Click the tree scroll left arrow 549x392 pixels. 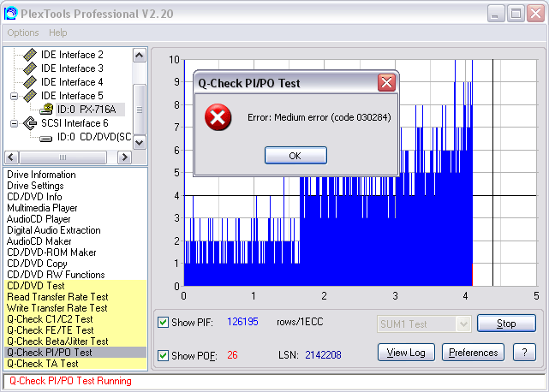(x=11, y=157)
